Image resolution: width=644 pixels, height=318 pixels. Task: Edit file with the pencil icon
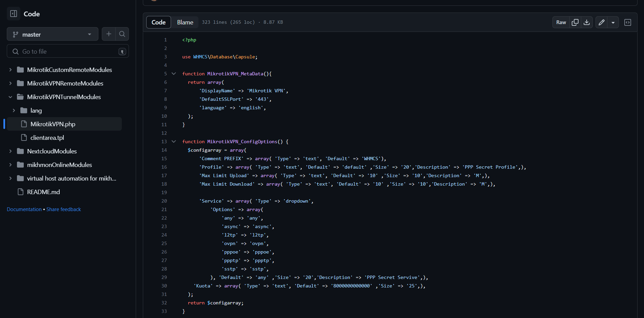(x=602, y=22)
